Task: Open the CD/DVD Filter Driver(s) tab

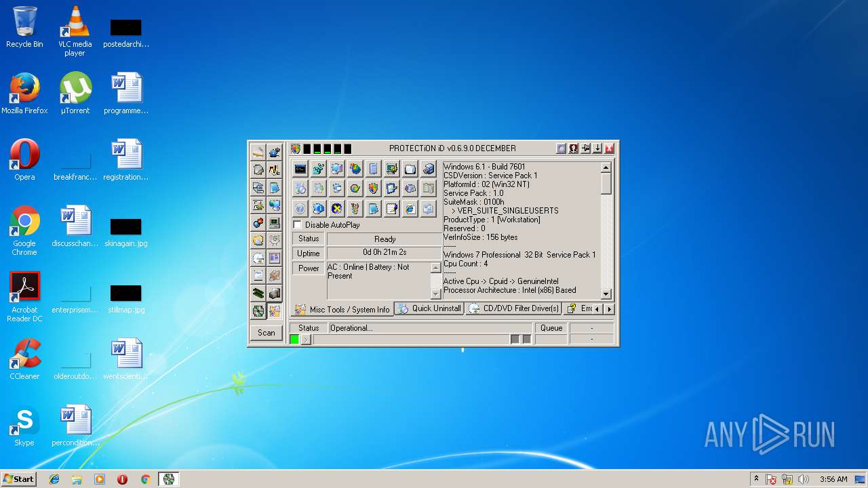Action: 514,308
